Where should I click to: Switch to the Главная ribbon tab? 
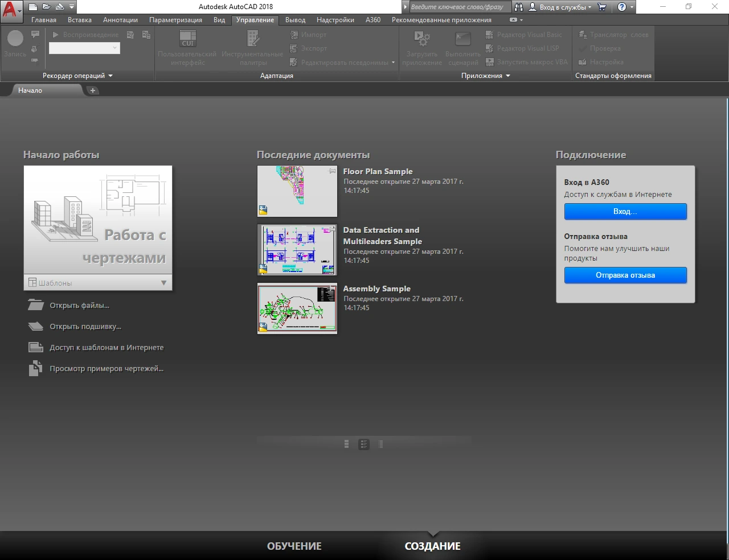(44, 20)
